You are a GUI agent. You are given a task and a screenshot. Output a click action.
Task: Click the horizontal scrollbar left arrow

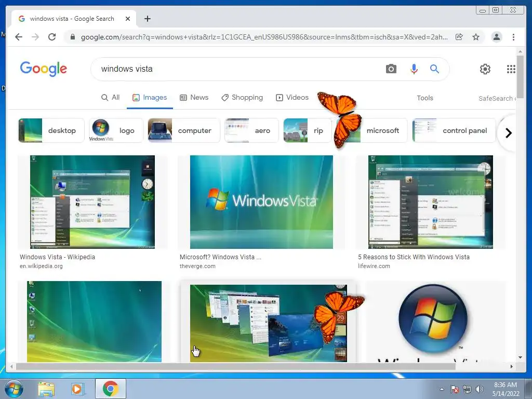(x=12, y=366)
